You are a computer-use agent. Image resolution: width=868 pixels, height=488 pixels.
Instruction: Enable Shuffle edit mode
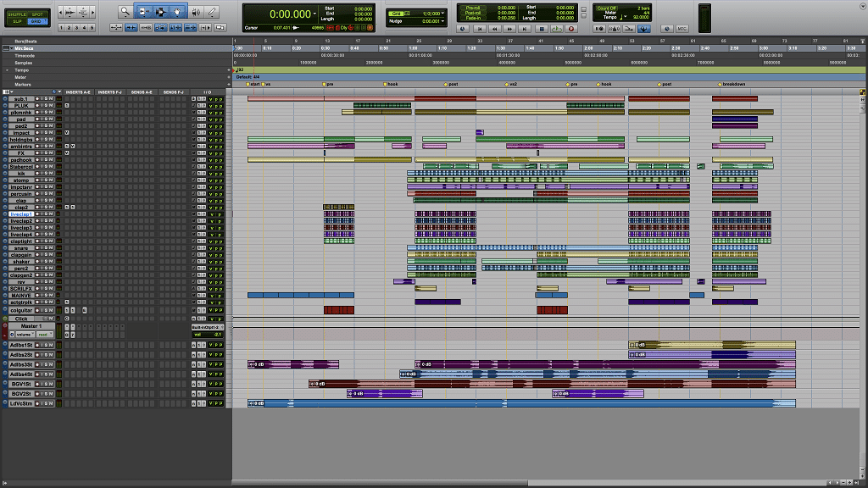click(x=17, y=14)
